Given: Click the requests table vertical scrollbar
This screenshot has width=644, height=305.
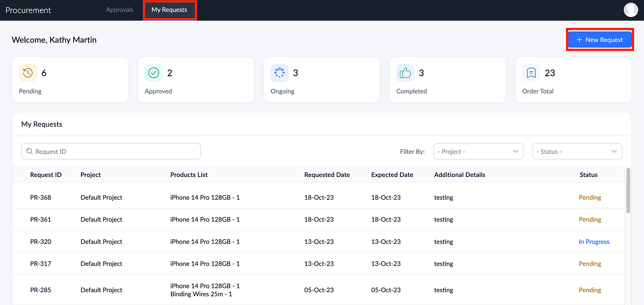Looking at the screenshot, I should point(628,190).
